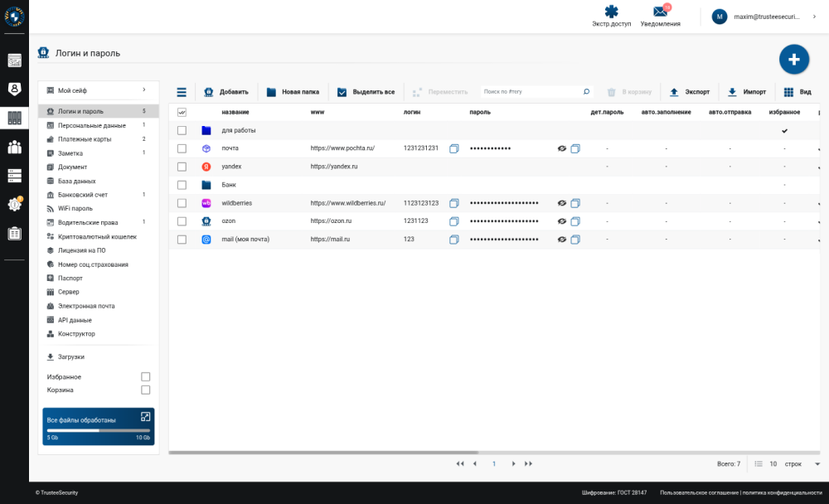Click the tag search field
This screenshot has width=829, height=504.
pyautogui.click(x=532, y=92)
